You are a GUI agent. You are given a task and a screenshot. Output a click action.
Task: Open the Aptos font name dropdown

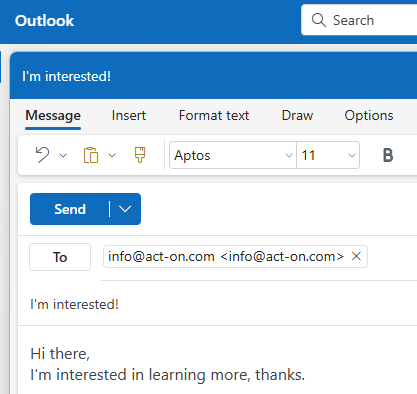pos(233,155)
